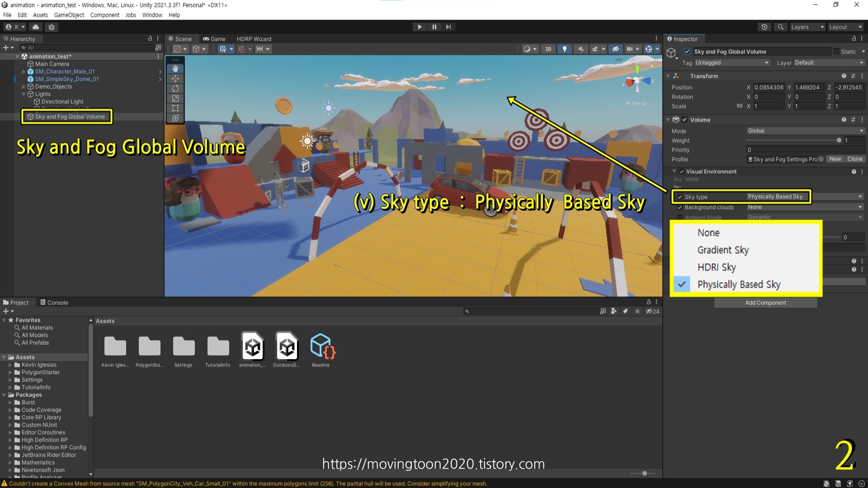Open the Window menu
The height and width of the screenshot is (488, 868).
pyautogui.click(x=152, y=15)
